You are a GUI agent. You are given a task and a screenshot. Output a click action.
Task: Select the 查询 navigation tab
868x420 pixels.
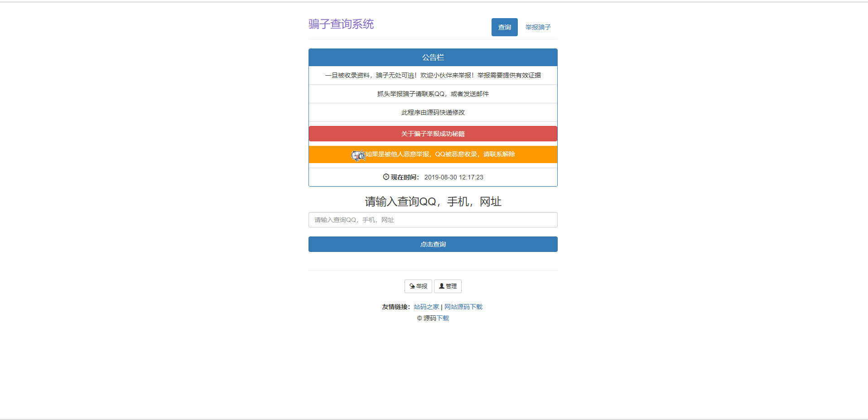(504, 27)
